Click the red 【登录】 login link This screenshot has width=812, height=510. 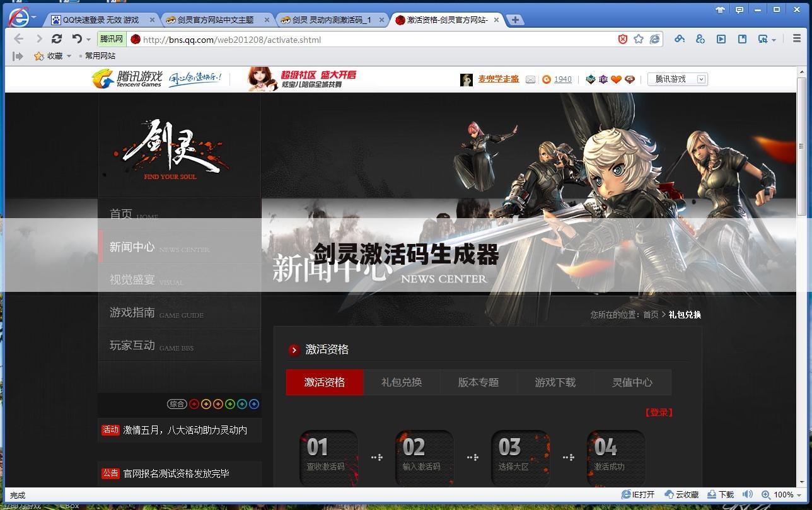[x=659, y=412]
